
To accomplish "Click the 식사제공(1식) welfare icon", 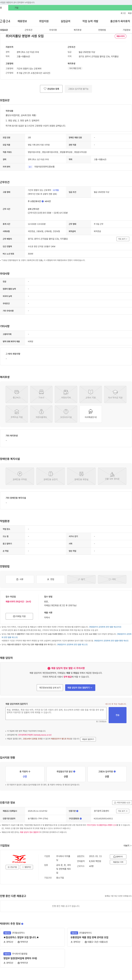I will tap(91, 414).
